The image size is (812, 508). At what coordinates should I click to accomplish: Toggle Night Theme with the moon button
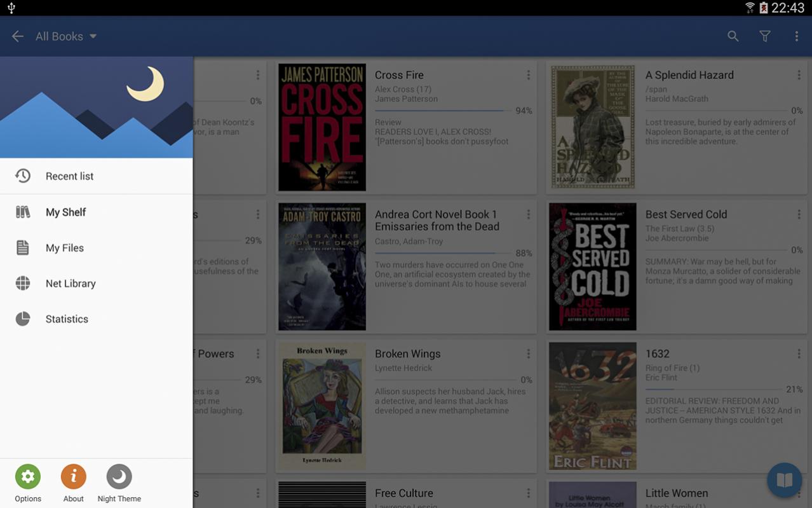click(x=119, y=477)
